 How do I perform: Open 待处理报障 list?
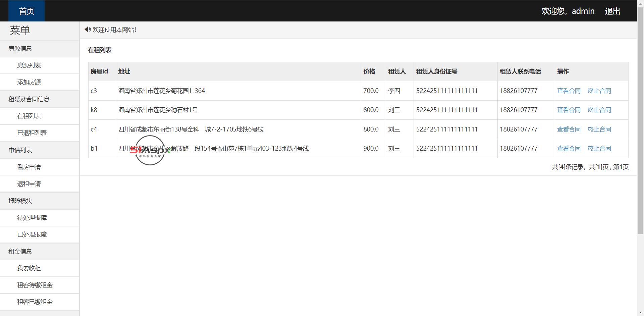tap(32, 218)
